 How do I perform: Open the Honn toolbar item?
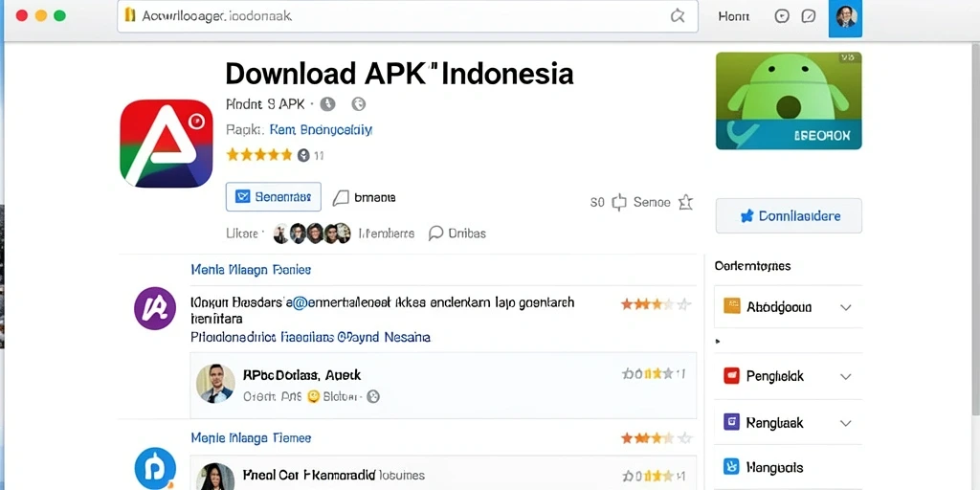coord(734,16)
